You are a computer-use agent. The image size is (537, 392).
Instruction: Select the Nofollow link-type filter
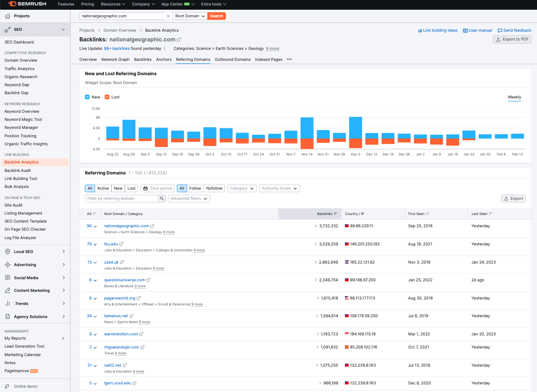214,188
